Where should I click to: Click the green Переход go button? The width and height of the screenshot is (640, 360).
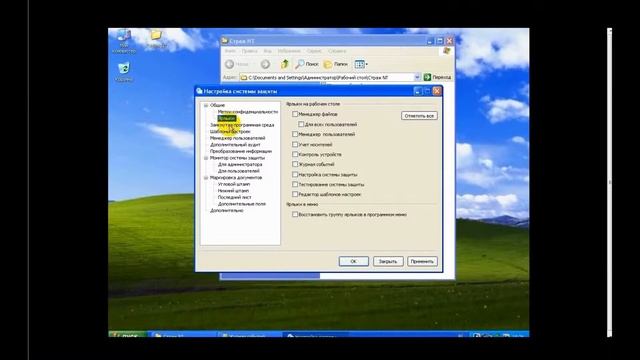click(438, 77)
